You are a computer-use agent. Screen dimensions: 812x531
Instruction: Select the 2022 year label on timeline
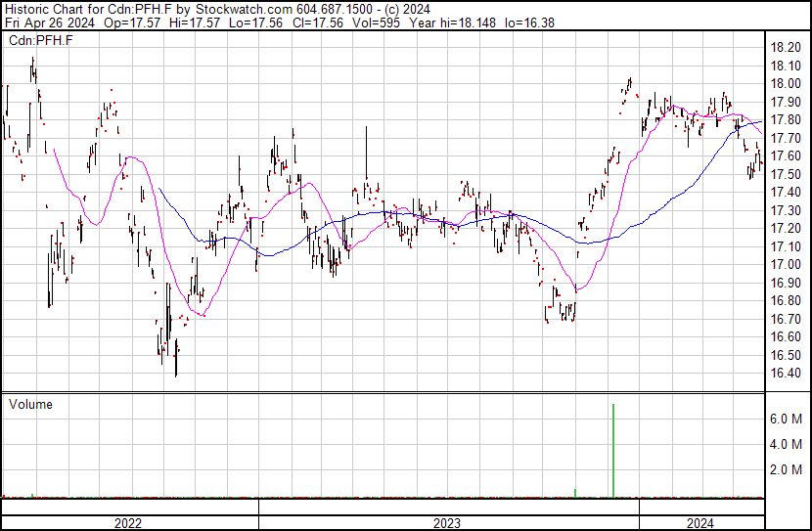pyautogui.click(x=128, y=523)
